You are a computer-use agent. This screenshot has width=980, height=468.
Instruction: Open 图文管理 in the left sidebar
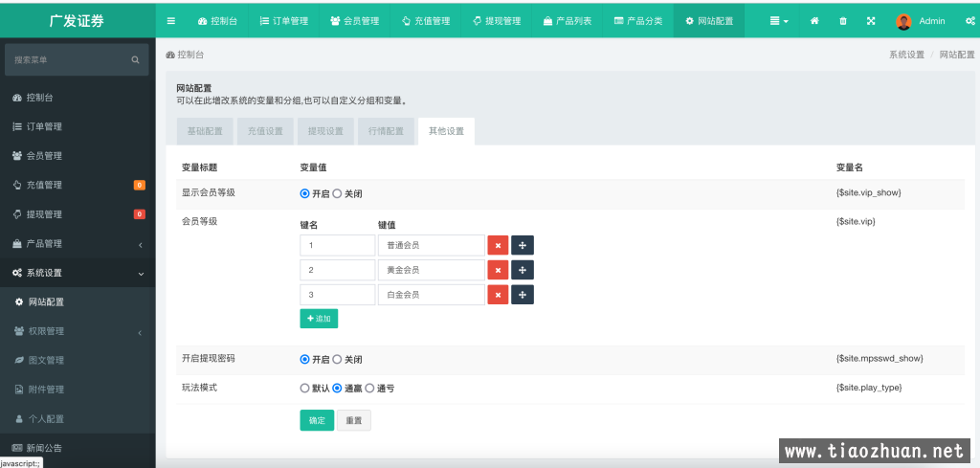[78, 360]
